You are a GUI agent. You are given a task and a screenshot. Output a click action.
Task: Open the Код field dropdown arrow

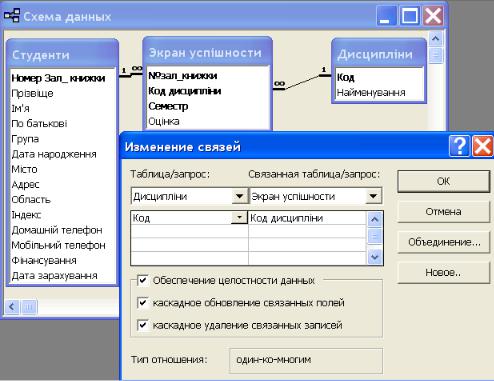pos(239,218)
